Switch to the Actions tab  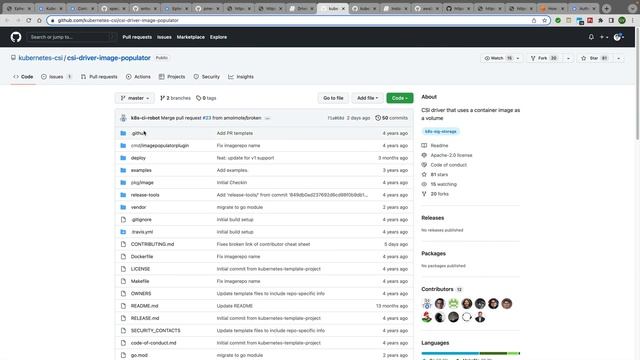(x=138, y=77)
